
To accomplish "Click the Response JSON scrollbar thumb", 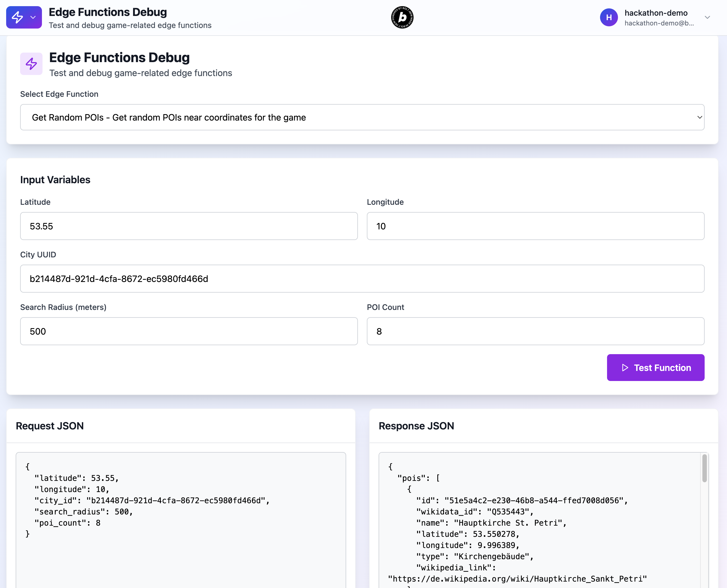I will (704, 468).
